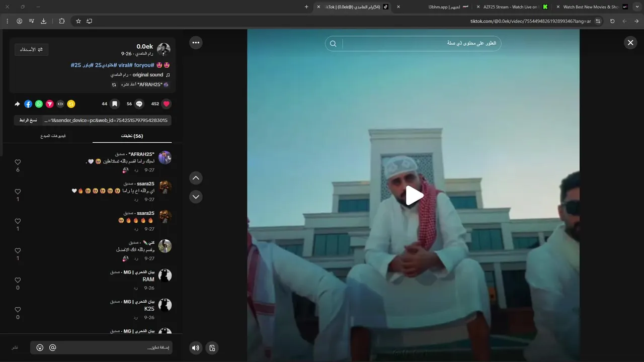Click the search magnifier icon above the video
Screen dimensions: 644x362
coord(333,44)
